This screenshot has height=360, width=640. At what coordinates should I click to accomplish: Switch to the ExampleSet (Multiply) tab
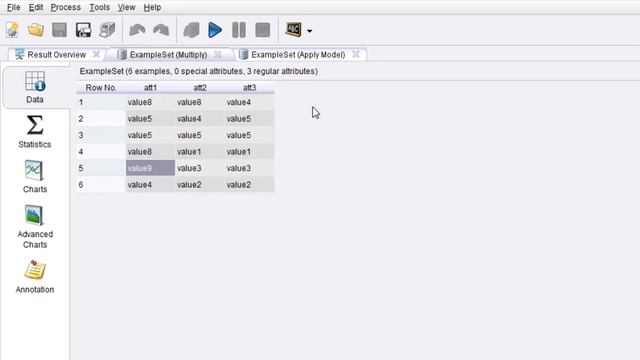click(x=168, y=55)
